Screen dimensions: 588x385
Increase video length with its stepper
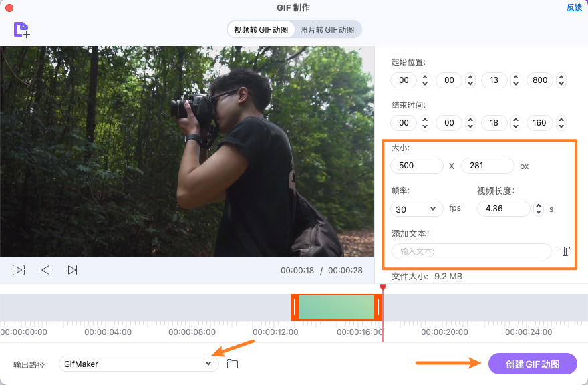coord(539,205)
